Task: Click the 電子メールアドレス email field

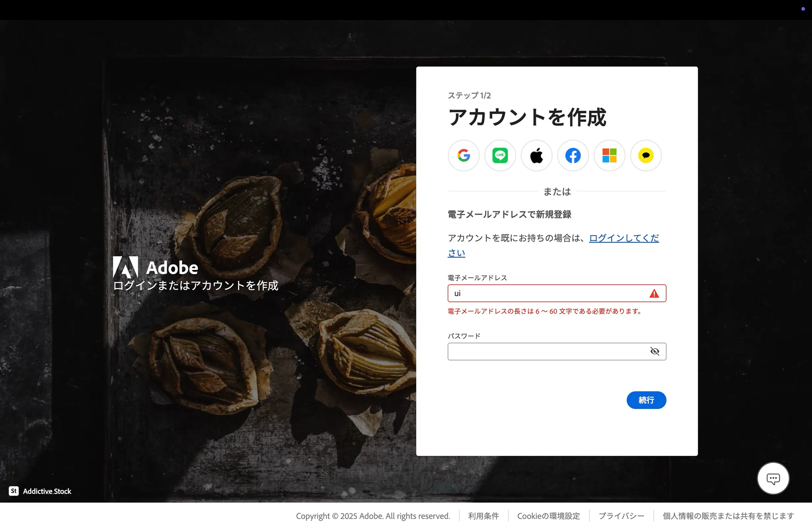Action: 546,293
